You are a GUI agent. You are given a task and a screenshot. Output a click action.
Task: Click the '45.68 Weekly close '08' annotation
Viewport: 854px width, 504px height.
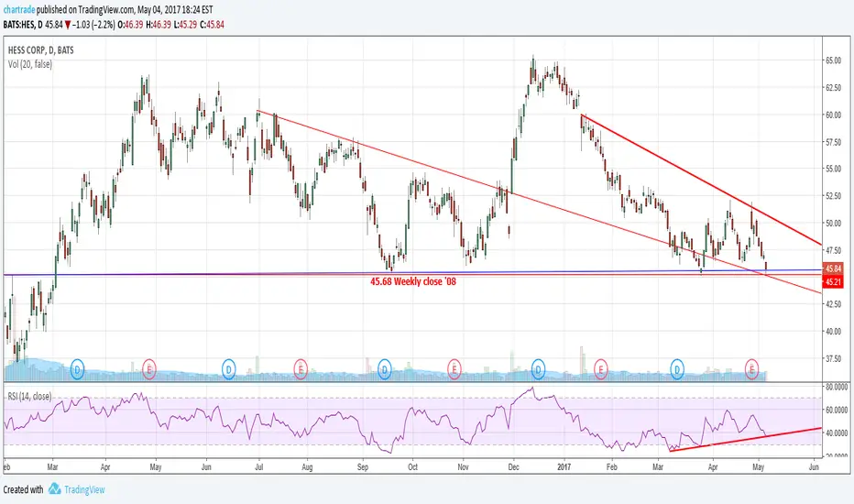(413, 281)
